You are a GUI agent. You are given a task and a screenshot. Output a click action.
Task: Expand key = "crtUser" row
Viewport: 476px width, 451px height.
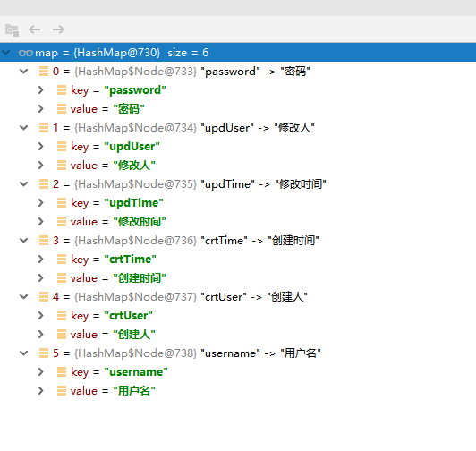tap(40, 316)
